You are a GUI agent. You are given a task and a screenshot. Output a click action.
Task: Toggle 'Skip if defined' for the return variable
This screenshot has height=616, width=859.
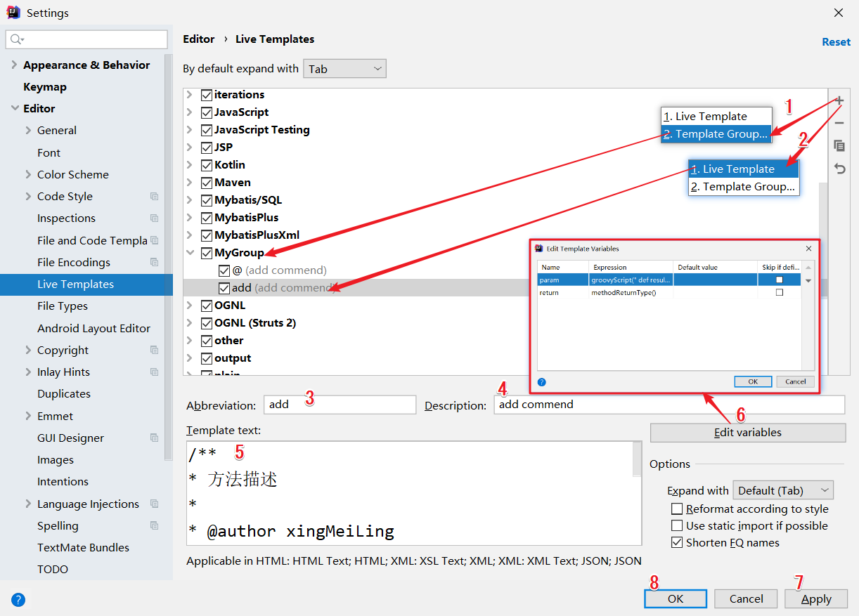(x=779, y=292)
